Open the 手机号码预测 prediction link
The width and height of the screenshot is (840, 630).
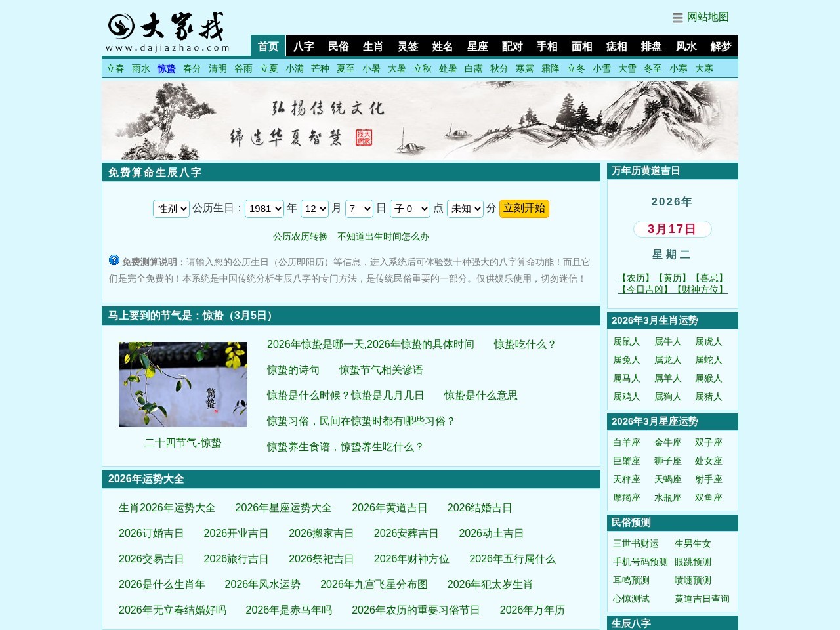[x=640, y=562]
